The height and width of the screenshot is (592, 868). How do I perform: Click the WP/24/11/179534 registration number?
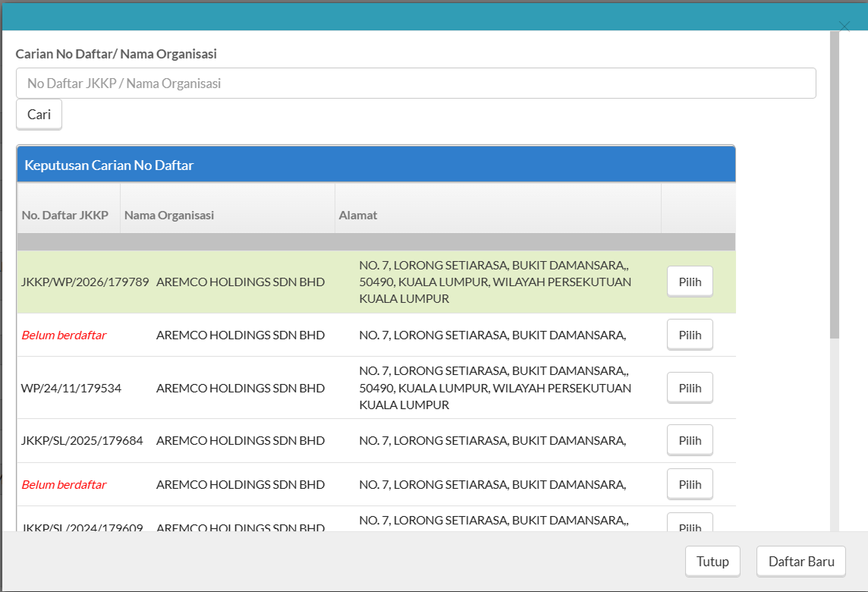click(x=71, y=388)
